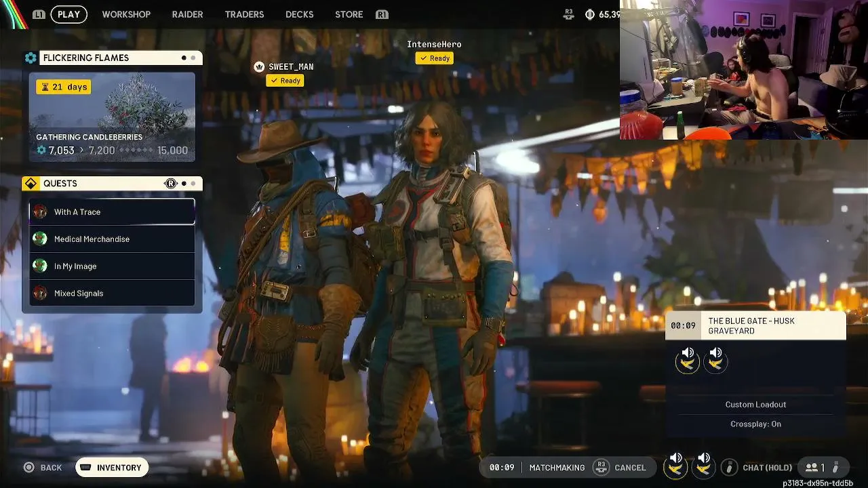
Task: Click the 7,200 next milestone value
Action: tap(102, 150)
